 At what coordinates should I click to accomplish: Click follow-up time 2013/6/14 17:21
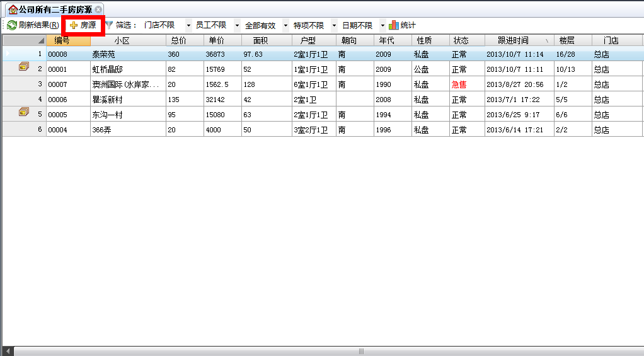(519, 130)
